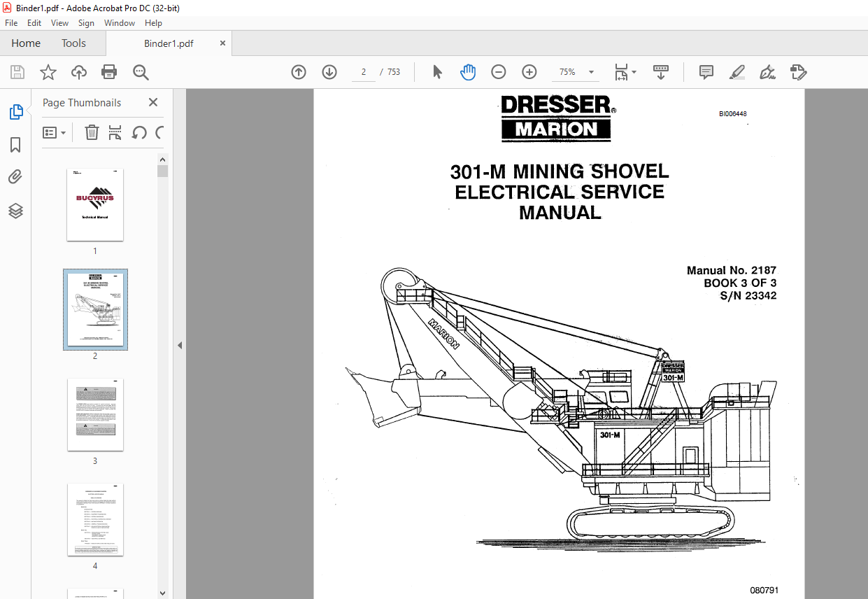Open thumbnails options menu dropdown
The image size is (868, 599).
click(x=55, y=132)
